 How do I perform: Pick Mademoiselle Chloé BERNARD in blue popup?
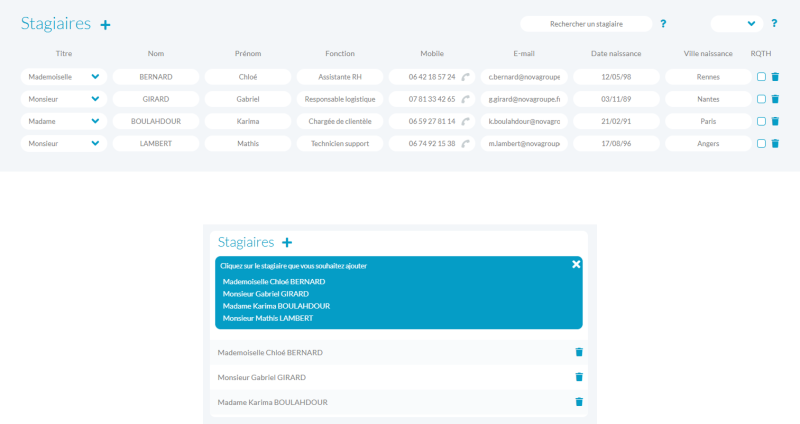point(274,282)
